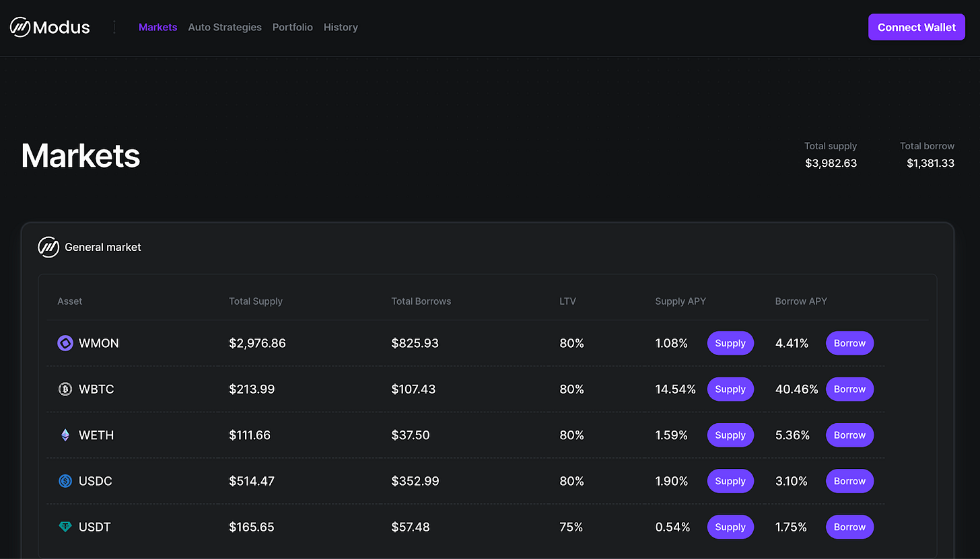Image resolution: width=980 pixels, height=559 pixels.
Task: Go to the Portfolio tab
Action: pos(292,28)
